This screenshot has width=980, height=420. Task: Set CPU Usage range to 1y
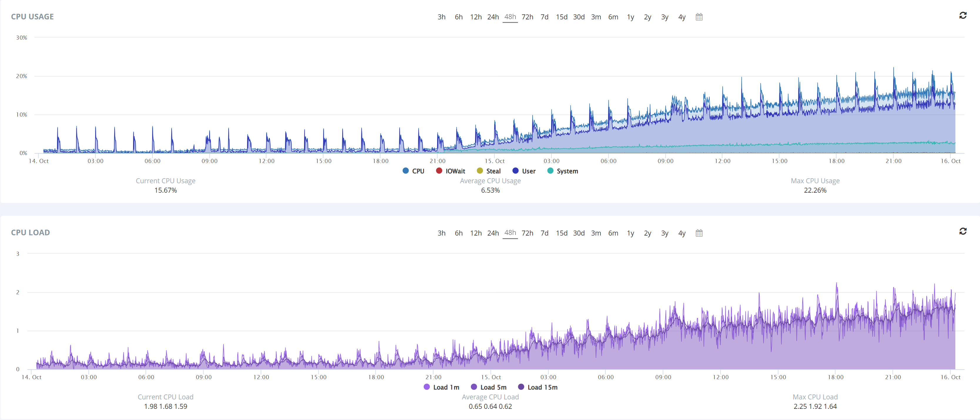coord(630,17)
